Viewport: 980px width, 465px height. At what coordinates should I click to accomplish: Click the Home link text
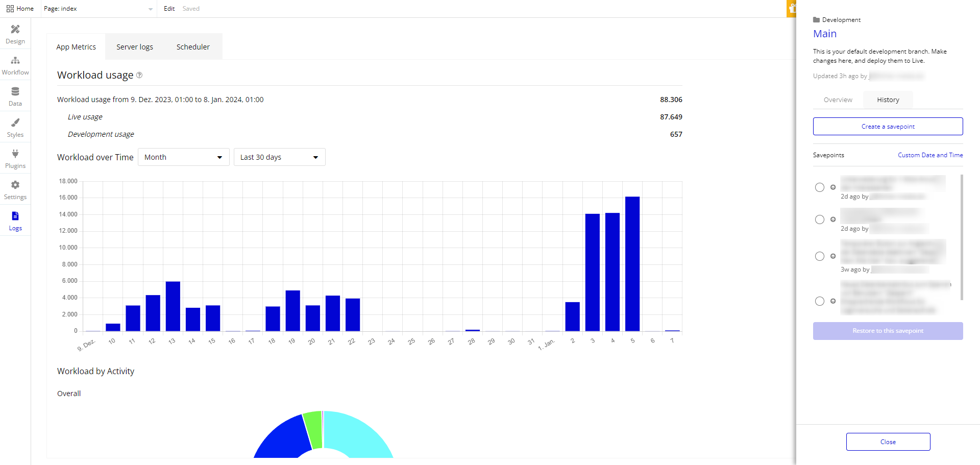(25, 9)
